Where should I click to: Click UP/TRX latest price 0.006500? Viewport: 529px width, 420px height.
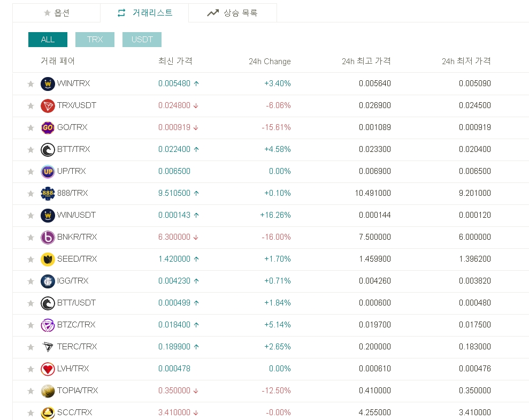[x=174, y=171]
